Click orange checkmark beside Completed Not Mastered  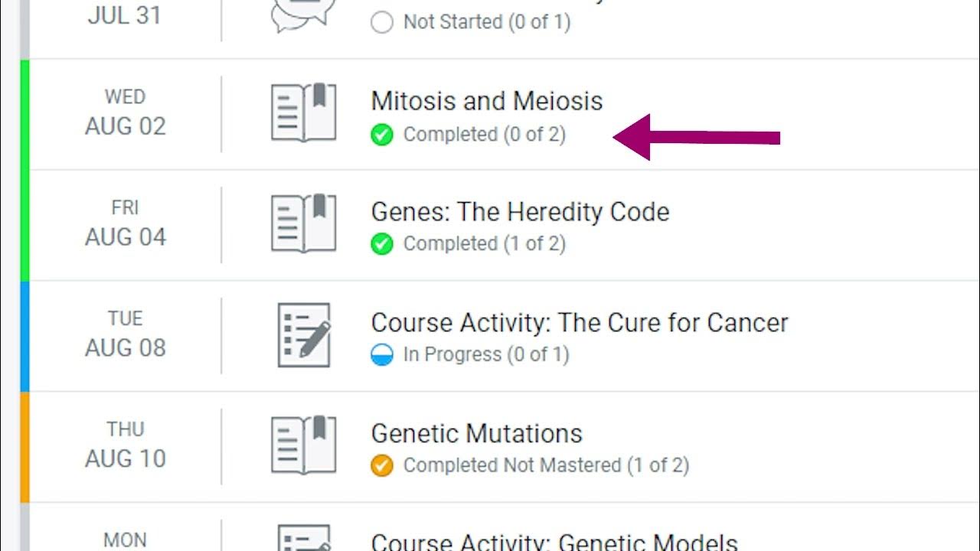click(x=381, y=465)
